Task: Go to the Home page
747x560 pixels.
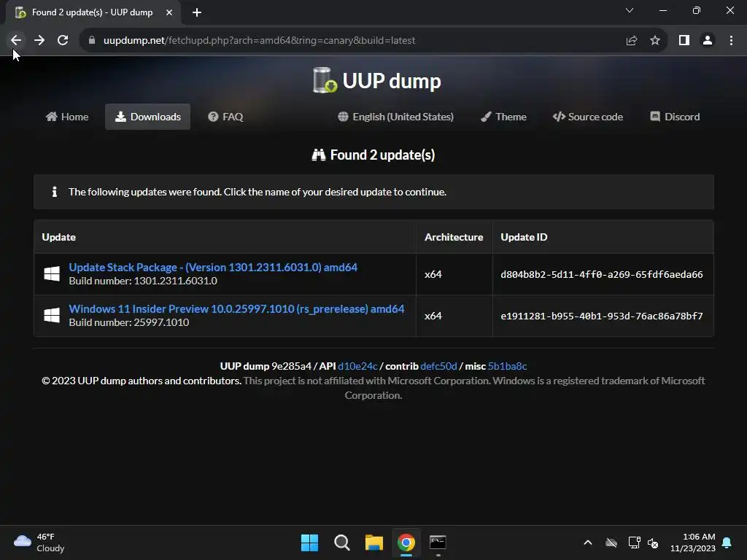Action: [67, 117]
